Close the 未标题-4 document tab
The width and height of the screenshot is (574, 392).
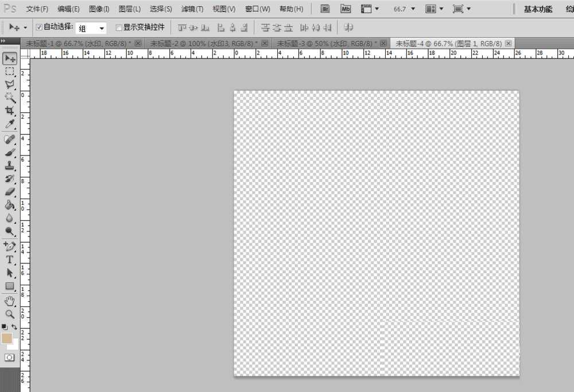[x=509, y=44]
